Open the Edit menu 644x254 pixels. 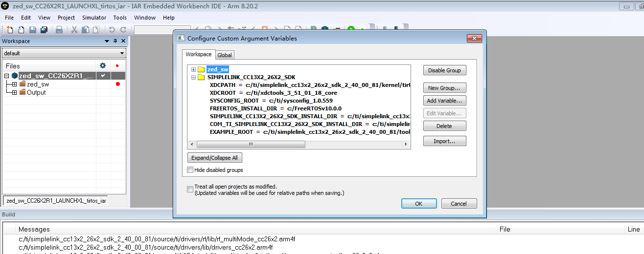pyautogui.click(x=26, y=18)
